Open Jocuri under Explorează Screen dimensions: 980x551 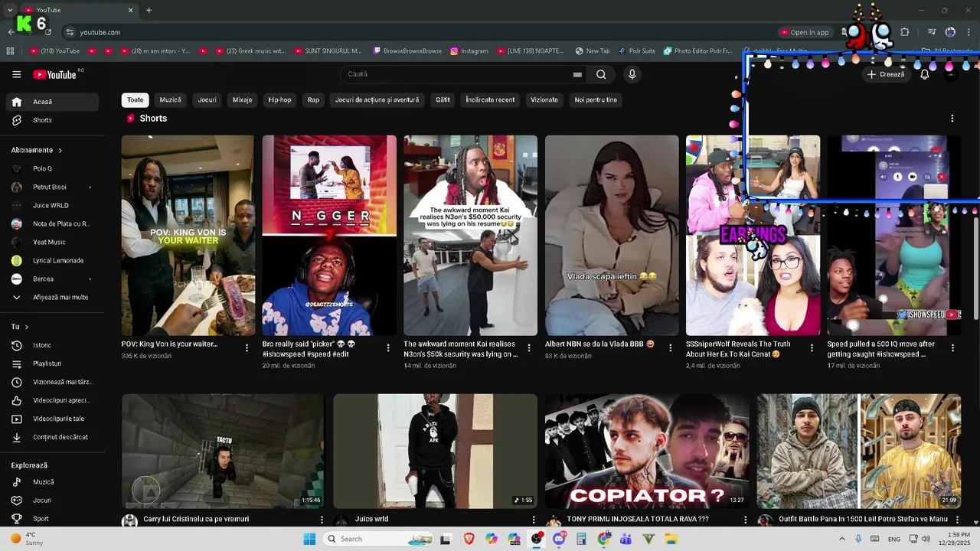point(52,500)
